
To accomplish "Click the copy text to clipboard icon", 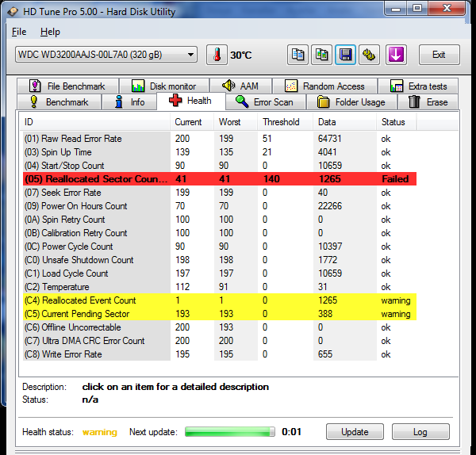I will 298,55.
